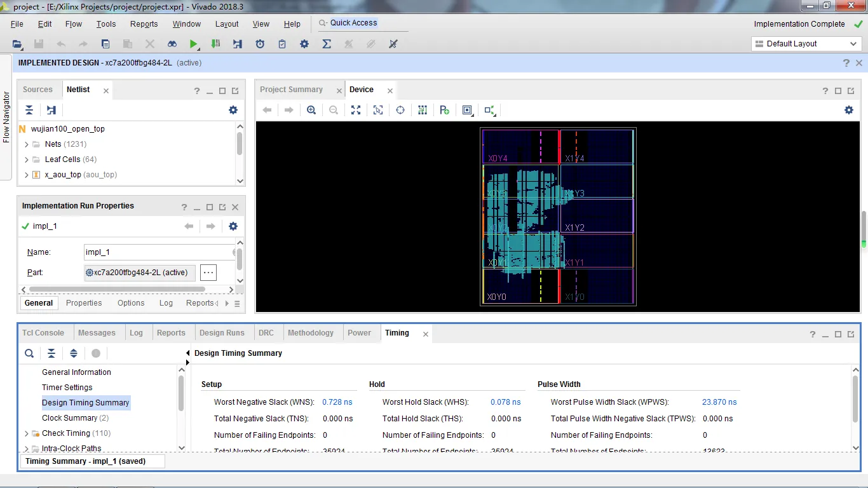This screenshot has width=868, height=488.
Task: Collapse all items in Netlist panel
Action: [x=29, y=110]
